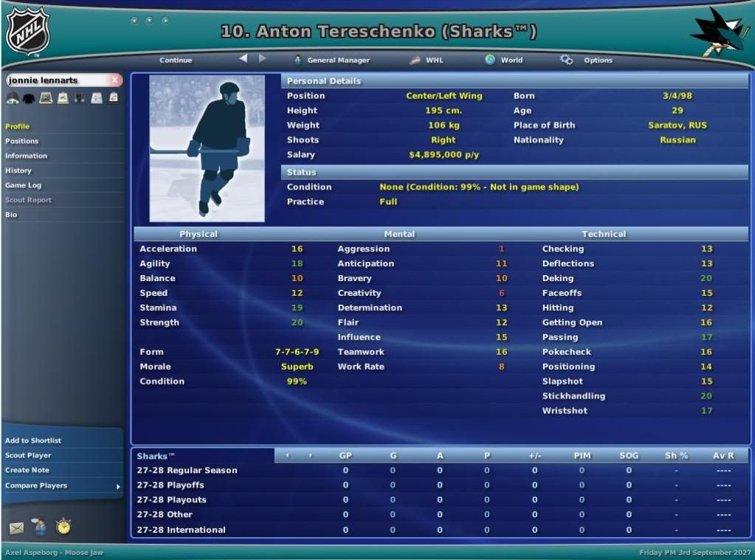The width and height of the screenshot is (755, 560).
Task: Click the yellow stopwatch icon
Action: (x=63, y=526)
